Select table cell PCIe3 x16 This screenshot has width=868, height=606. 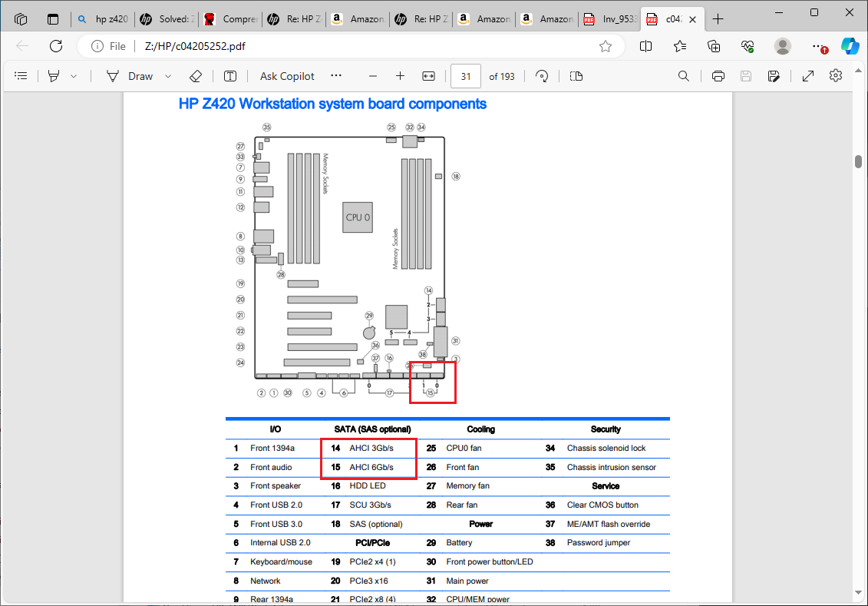(x=368, y=581)
